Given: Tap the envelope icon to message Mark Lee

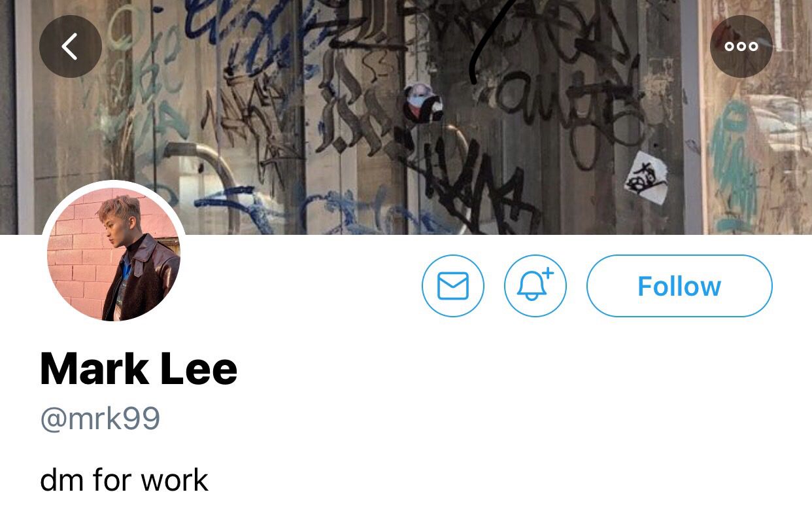Looking at the screenshot, I should pos(453,286).
